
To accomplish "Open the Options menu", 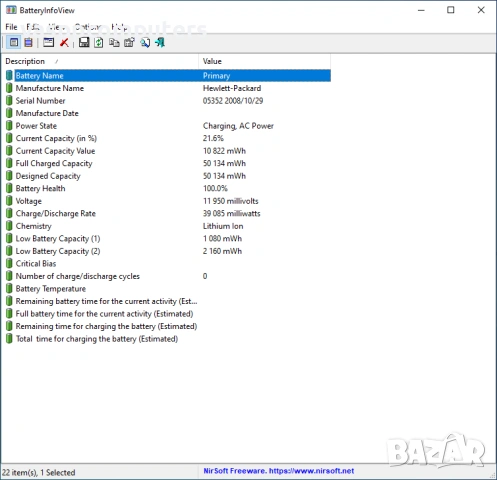I will point(88,27).
